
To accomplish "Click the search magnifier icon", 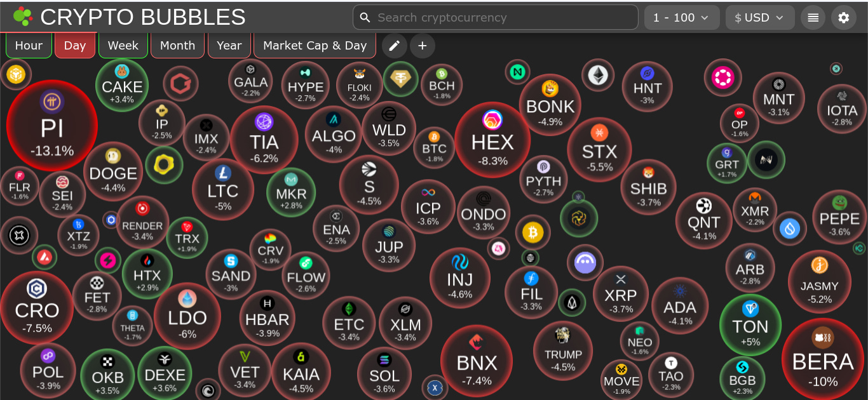I will pos(365,18).
